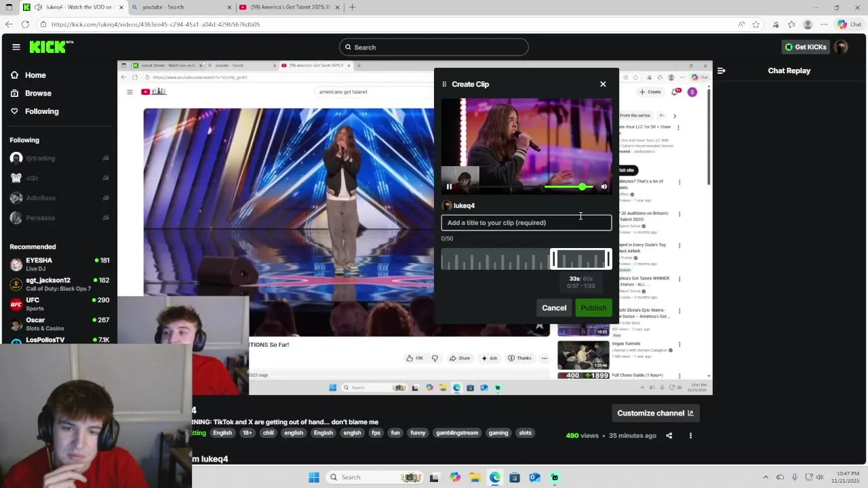Collapse the Chat Replay panel
Image resolution: width=868 pixels, height=488 pixels.
721,70
